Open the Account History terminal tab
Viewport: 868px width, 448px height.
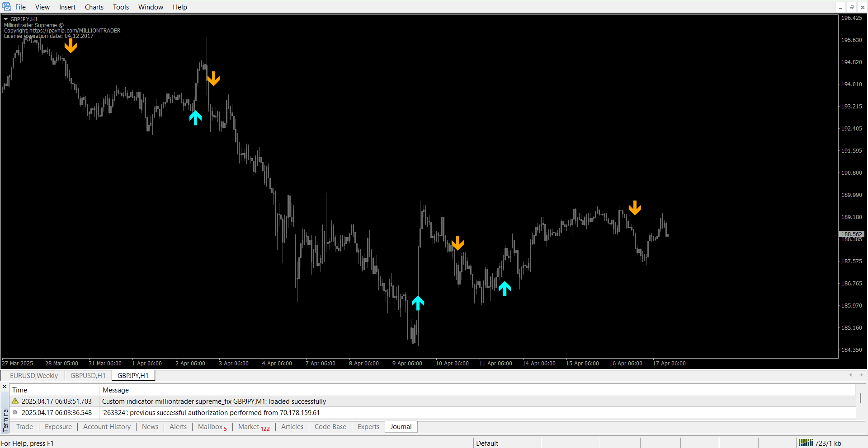point(107,427)
